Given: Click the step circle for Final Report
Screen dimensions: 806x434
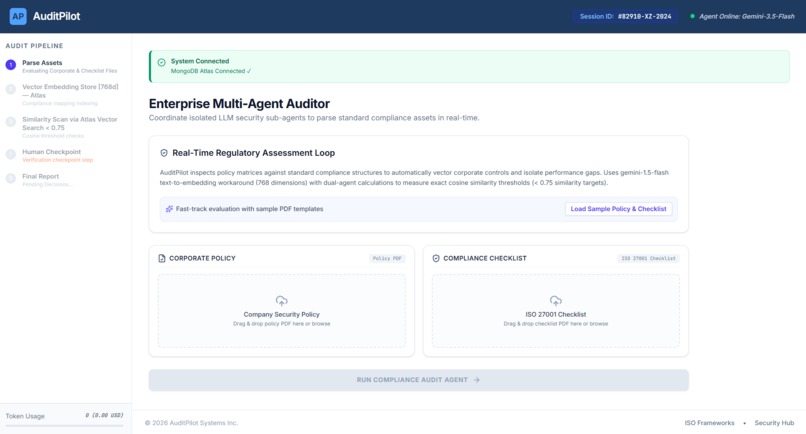Looking at the screenshot, I should (x=11, y=178).
